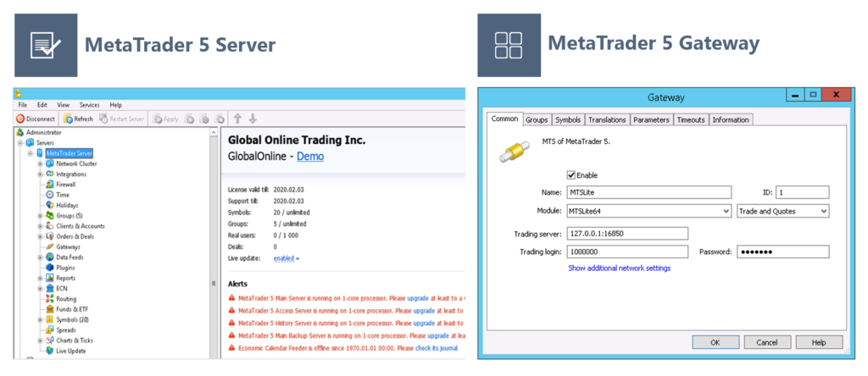This screenshot has width=868, height=376.
Task: Open the Funds & ETF icon
Action: click(50, 309)
